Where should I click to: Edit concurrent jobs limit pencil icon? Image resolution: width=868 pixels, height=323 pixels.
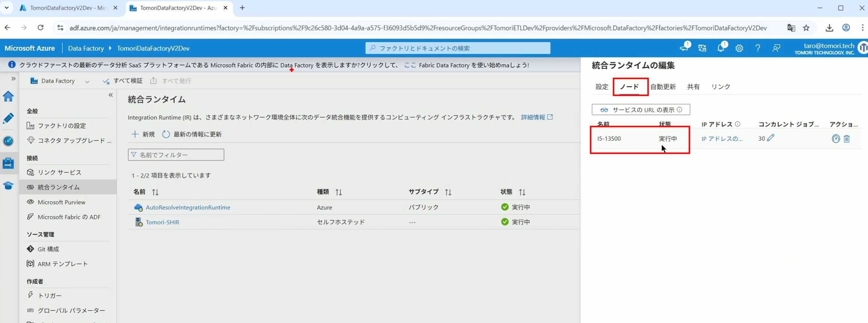coord(771,138)
